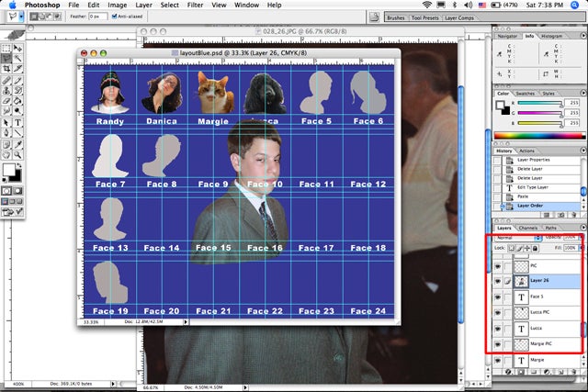Image resolution: width=588 pixels, height=392 pixels.
Task: Select the Magic Wand tool
Action: [x=17, y=58]
